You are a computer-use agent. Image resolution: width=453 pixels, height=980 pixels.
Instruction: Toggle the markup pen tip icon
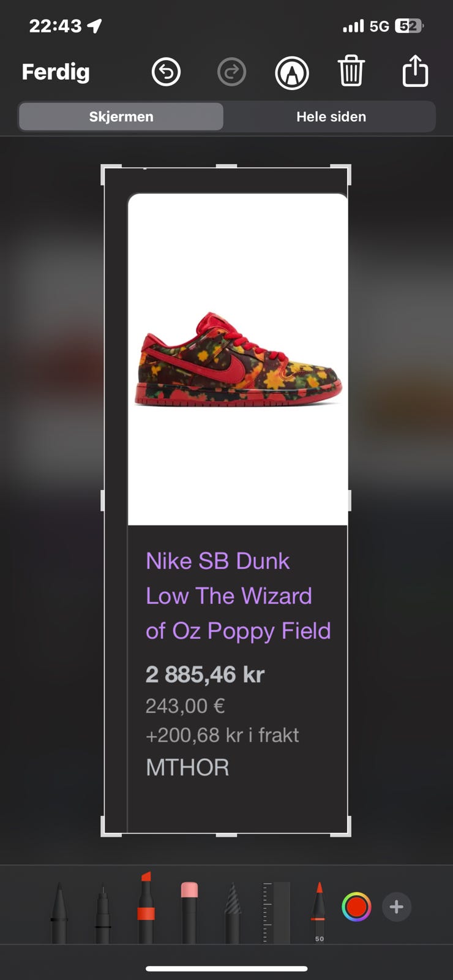292,73
